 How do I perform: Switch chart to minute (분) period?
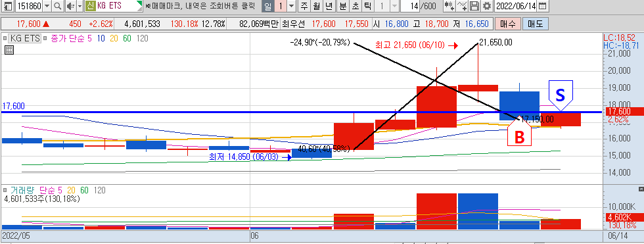point(342,6)
